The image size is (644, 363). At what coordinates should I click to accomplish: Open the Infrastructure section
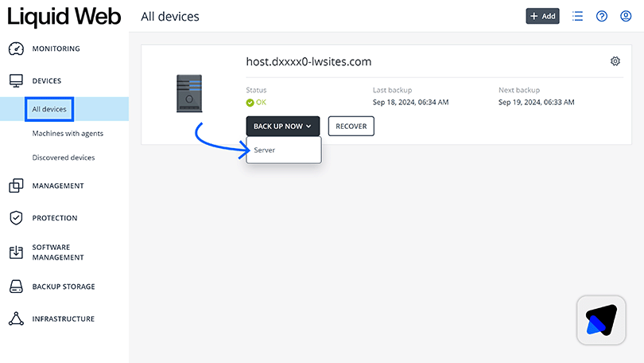(x=64, y=318)
